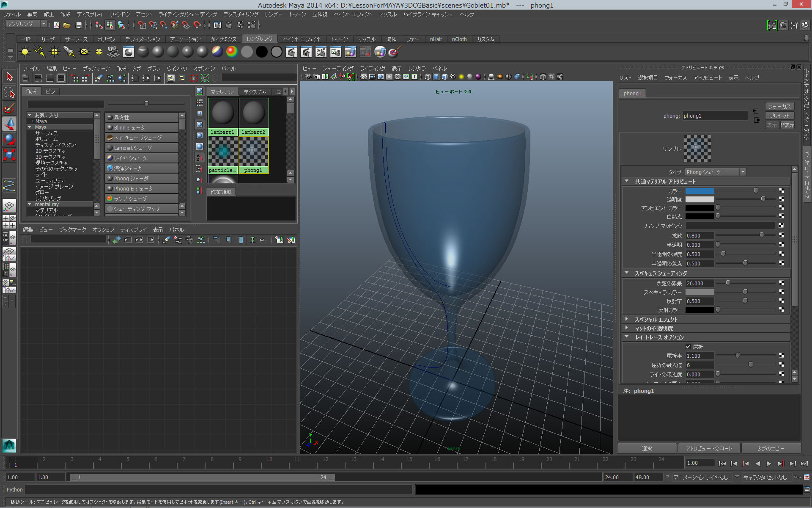
Task: Toggle map button next to 屈折率
Action: coord(781,356)
